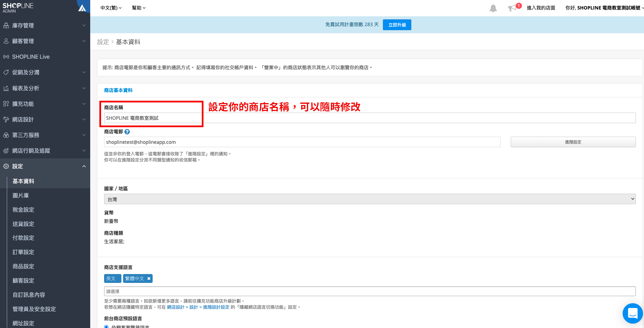
Task: Click the 商店名稱 input field
Action: [x=370, y=118]
